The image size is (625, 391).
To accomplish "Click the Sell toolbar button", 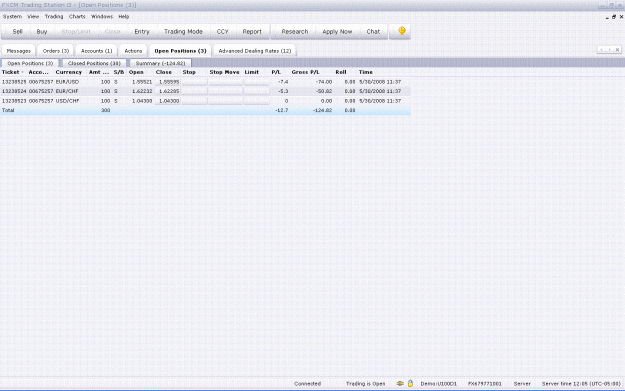I will click(17, 31).
